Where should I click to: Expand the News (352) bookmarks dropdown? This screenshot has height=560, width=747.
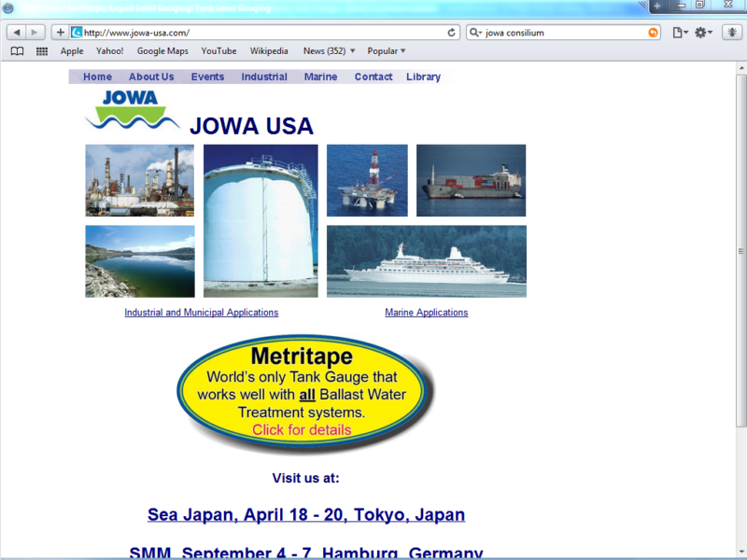(x=330, y=51)
